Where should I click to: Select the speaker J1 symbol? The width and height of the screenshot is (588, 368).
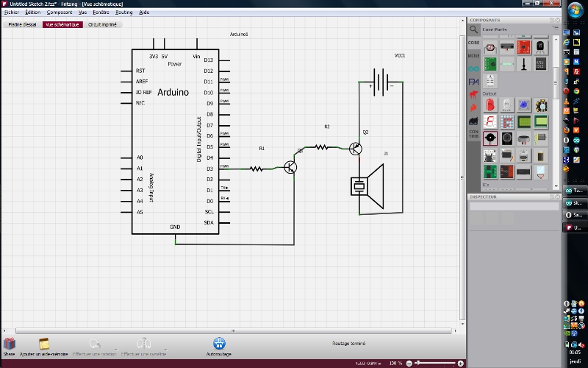coord(367,186)
